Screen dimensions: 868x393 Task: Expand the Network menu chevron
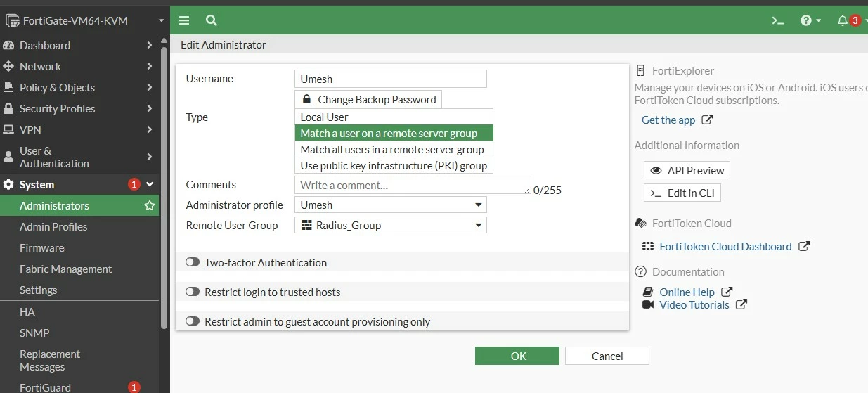point(149,66)
